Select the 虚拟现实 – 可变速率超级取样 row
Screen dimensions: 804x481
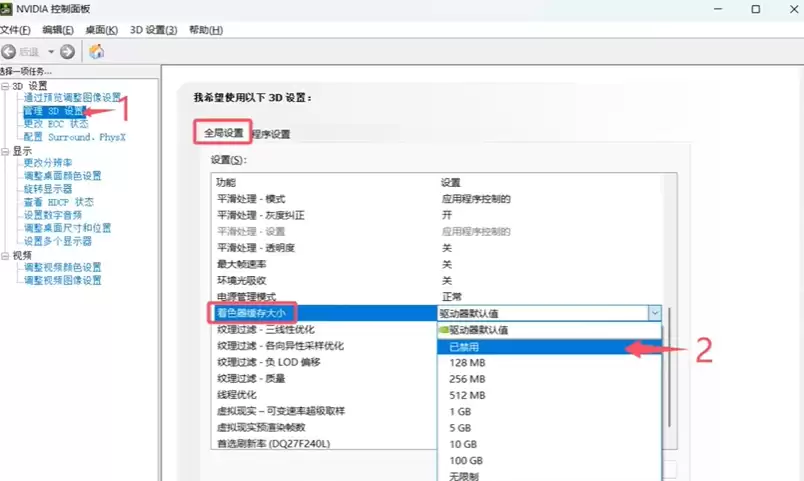(324, 411)
